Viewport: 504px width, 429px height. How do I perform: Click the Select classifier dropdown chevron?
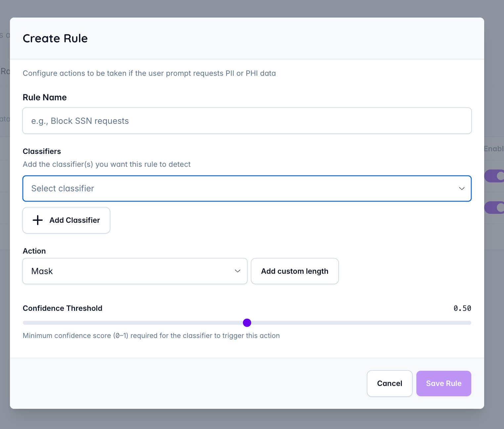tap(462, 188)
